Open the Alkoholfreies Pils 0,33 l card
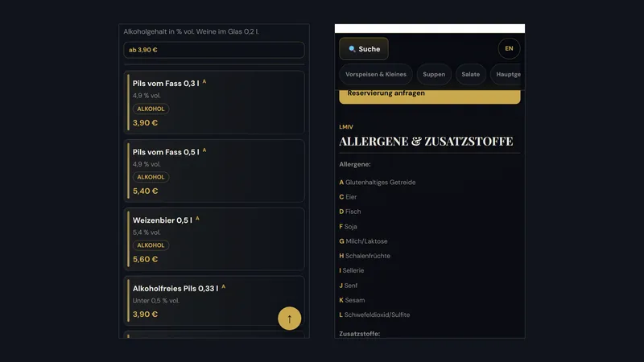Viewport: 644px width, 362px height. click(x=214, y=301)
